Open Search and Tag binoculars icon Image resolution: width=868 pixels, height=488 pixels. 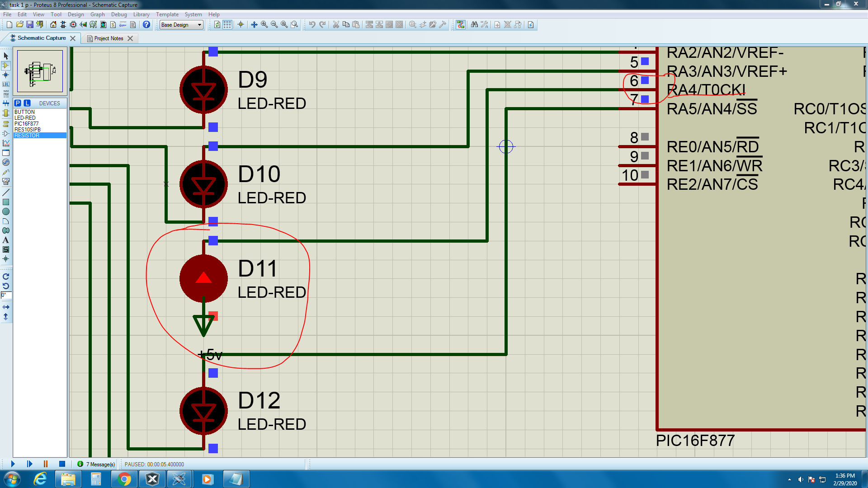click(474, 24)
